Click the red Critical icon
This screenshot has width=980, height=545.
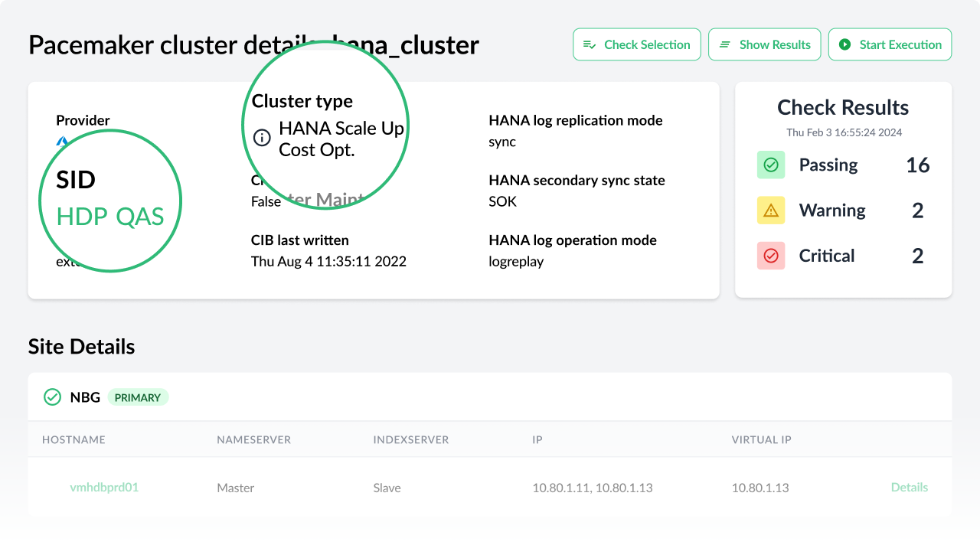(771, 256)
